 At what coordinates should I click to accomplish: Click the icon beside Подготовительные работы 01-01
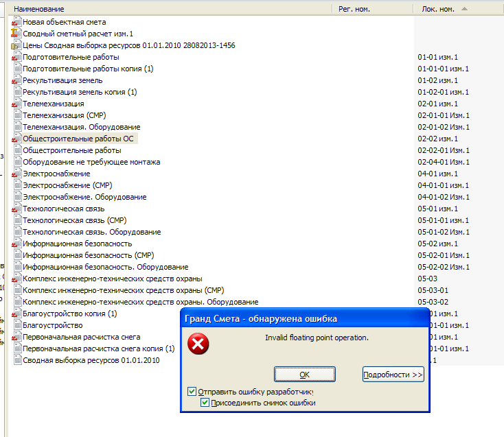click(16, 57)
